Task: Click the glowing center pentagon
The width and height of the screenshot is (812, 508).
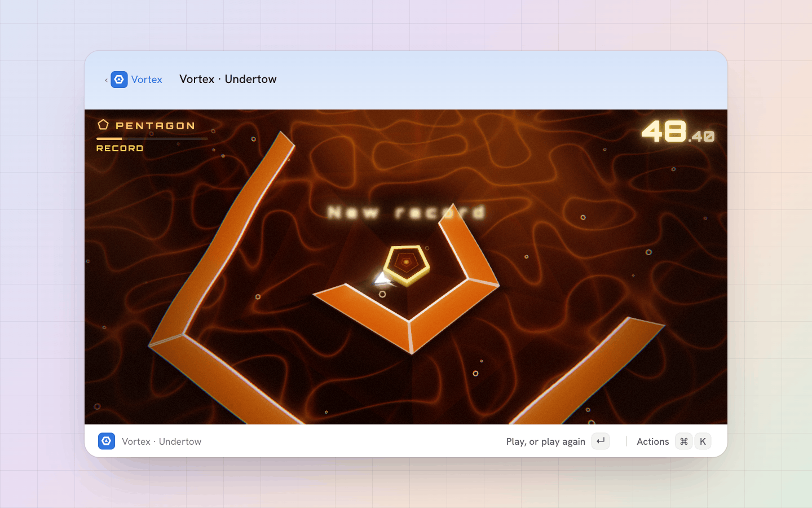Action: (407, 263)
